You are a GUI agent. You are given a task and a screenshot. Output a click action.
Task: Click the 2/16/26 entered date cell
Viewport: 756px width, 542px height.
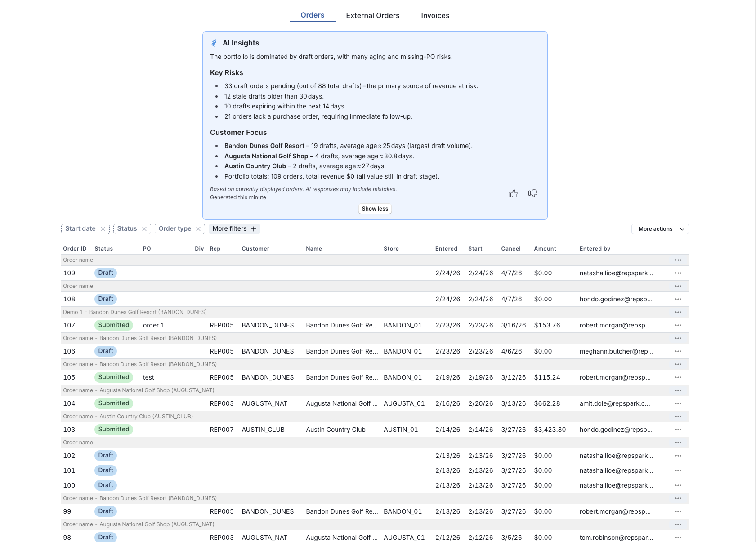click(447, 403)
